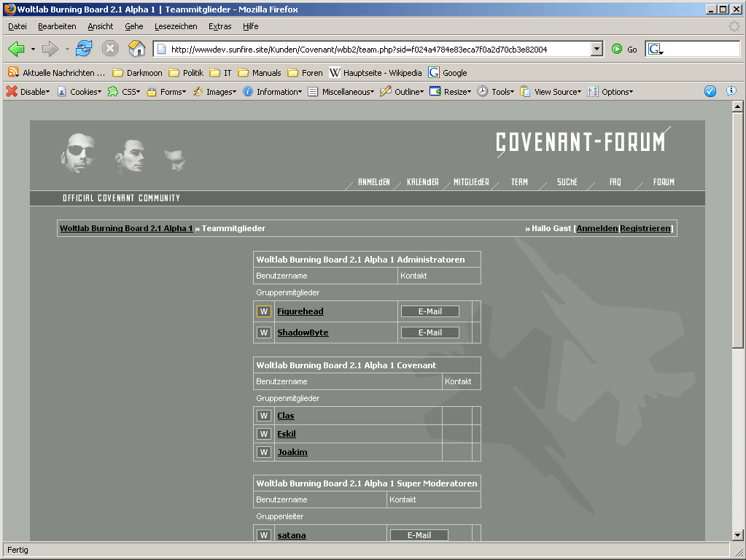Viewport: 746px width, 560px height.
Task: Click the W icon next to Joakim
Action: (x=264, y=452)
